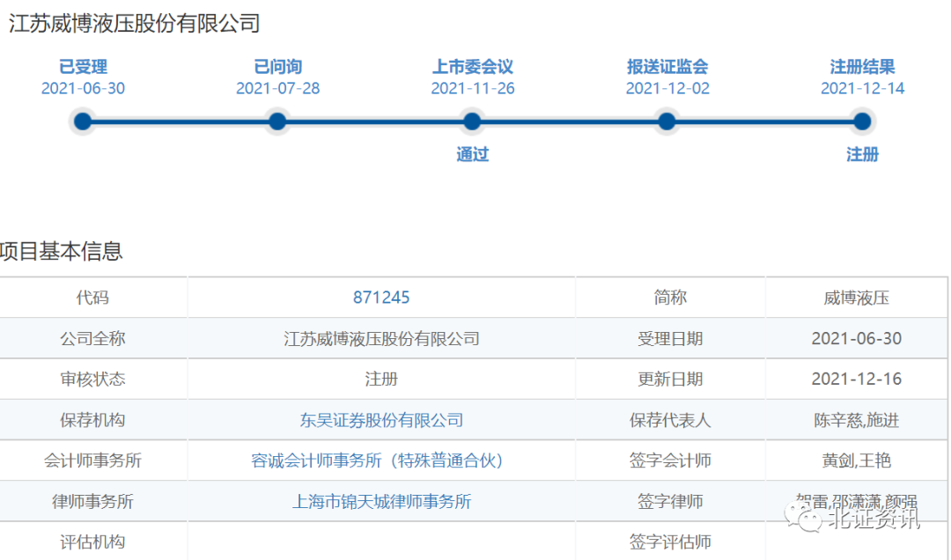Screen dimensions: 951x560
Task: Select the 注册结果 timeline dot
Action: click(x=862, y=122)
